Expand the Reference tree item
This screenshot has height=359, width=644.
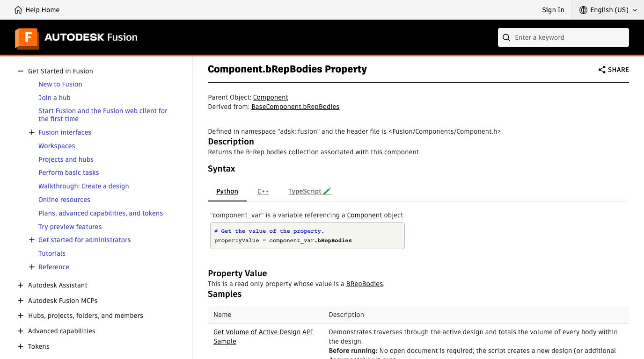[x=32, y=267]
